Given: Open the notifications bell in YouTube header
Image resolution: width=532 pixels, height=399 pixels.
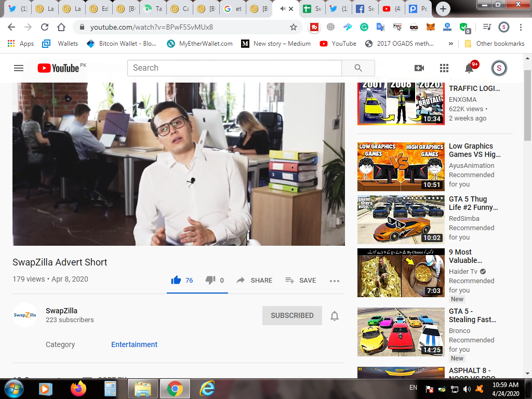Looking at the screenshot, I should tap(469, 68).
